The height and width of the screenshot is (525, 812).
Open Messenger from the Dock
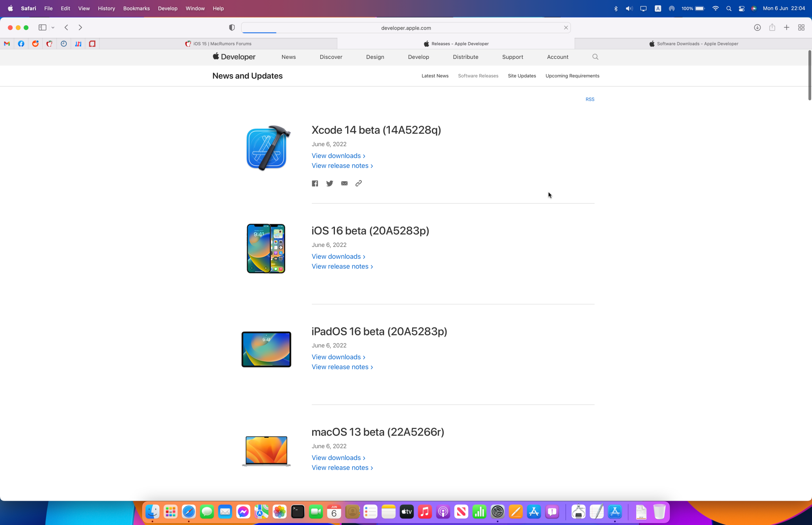(x=243, y=512)
